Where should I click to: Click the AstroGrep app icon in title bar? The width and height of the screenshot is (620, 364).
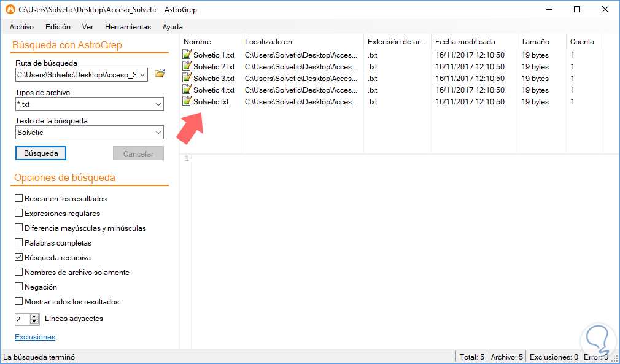point(10,9)
